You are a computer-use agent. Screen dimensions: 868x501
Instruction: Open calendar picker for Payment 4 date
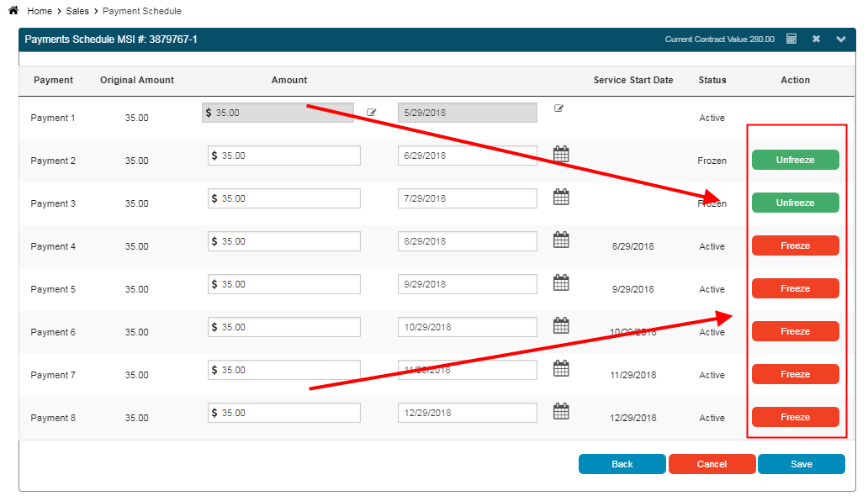tap(561, 240)
